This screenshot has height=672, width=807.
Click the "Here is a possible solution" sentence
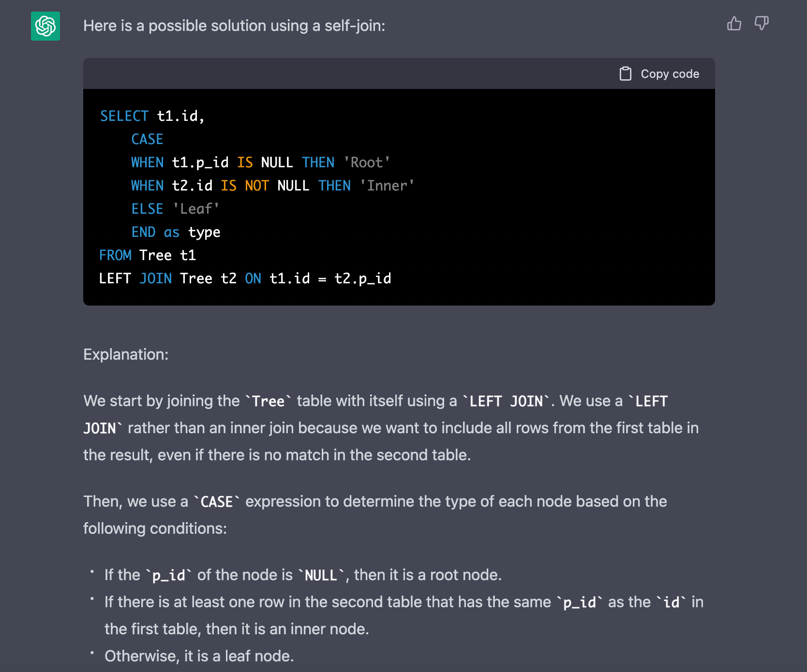(234, 26)
